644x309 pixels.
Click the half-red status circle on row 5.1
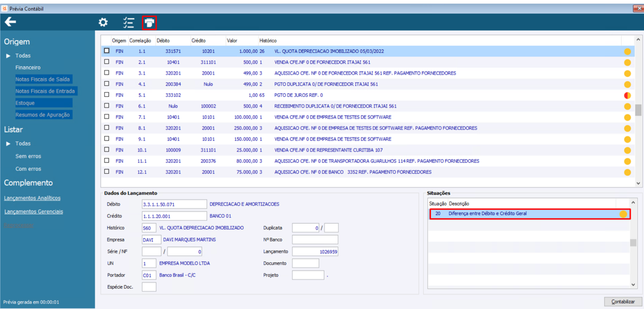click(627, 95)
